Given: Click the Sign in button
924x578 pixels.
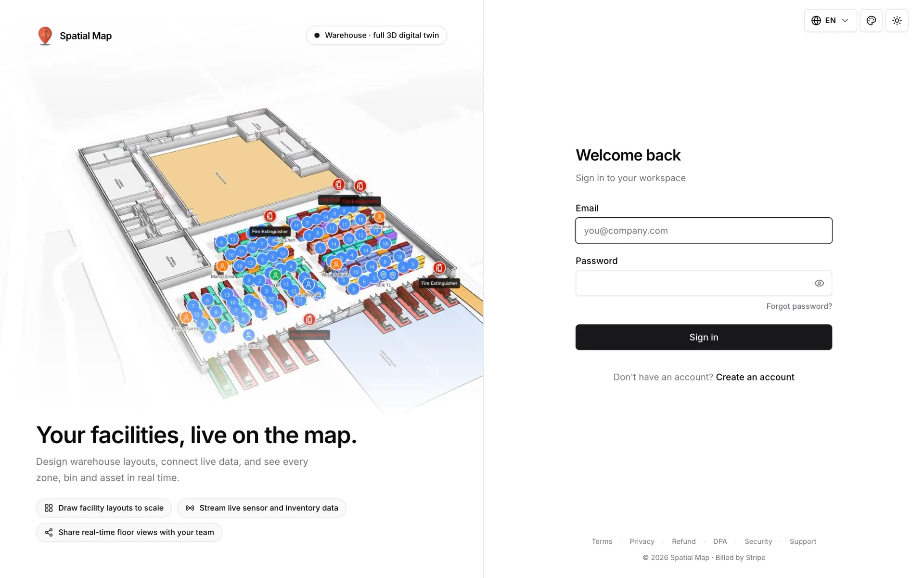Looking at the screenshot, I should coord(704,337).
